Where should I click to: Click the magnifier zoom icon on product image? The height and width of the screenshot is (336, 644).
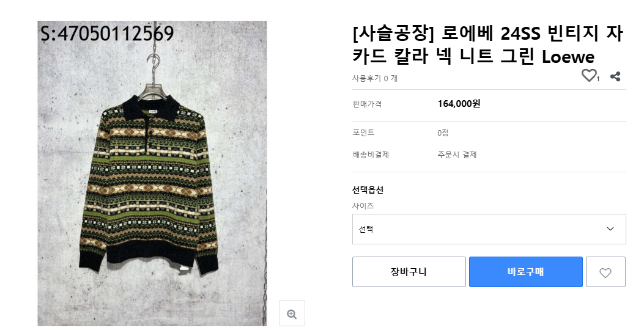(x=292, y=314)
